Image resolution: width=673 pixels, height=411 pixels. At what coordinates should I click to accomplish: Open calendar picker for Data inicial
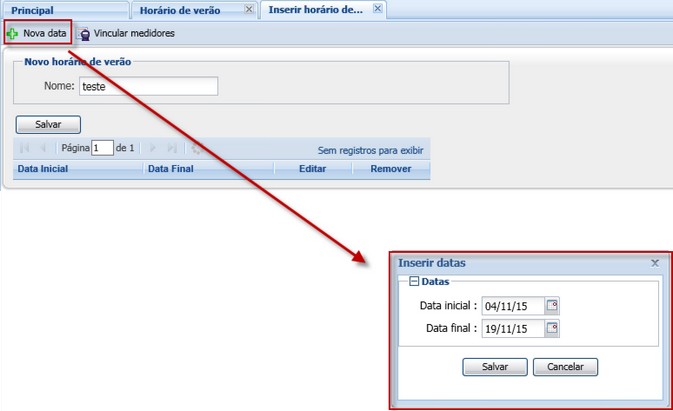[552, 305]
